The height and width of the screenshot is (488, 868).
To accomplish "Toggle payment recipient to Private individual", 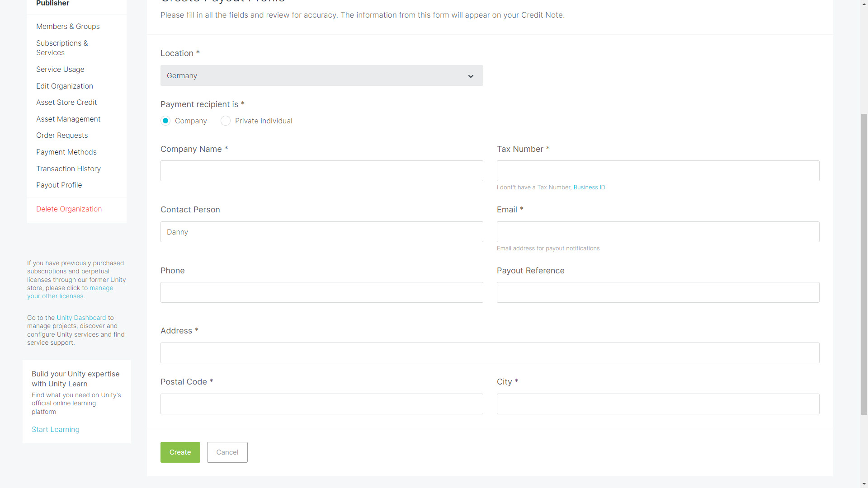I will pos(226,120).
